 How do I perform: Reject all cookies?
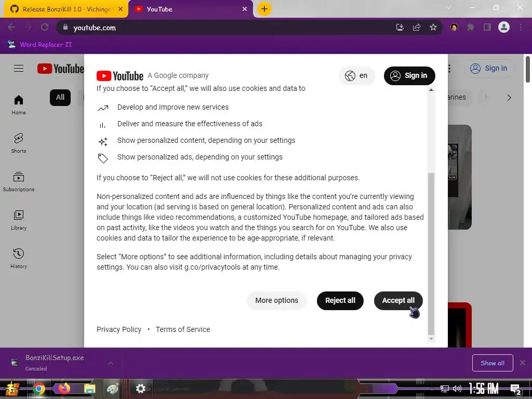[x=340, y=301]
